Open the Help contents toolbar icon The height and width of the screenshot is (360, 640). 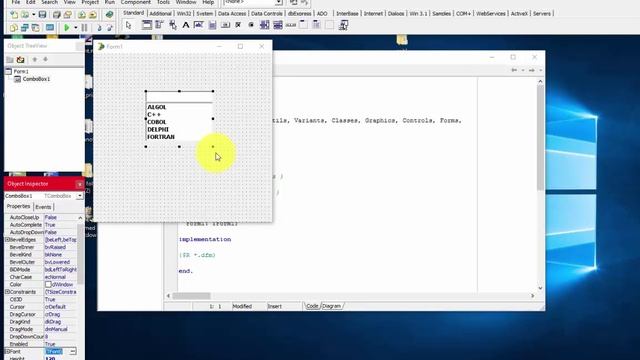coord(109,15)
